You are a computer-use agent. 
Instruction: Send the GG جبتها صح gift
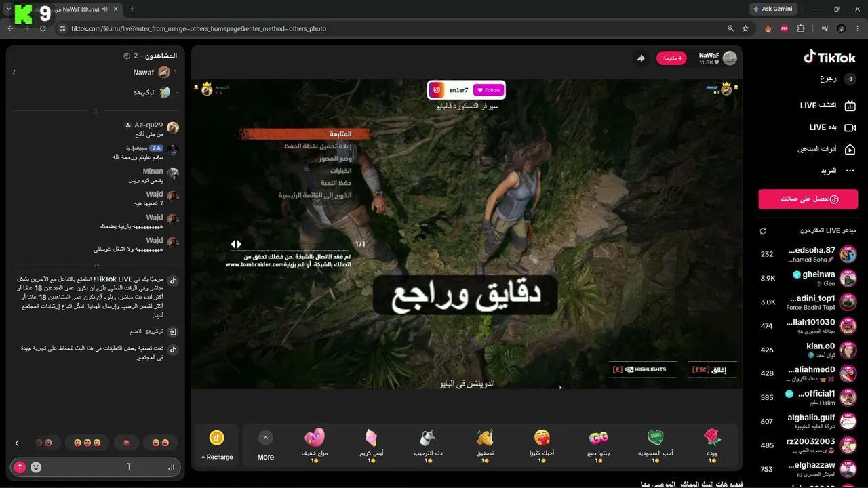[598, 445]
